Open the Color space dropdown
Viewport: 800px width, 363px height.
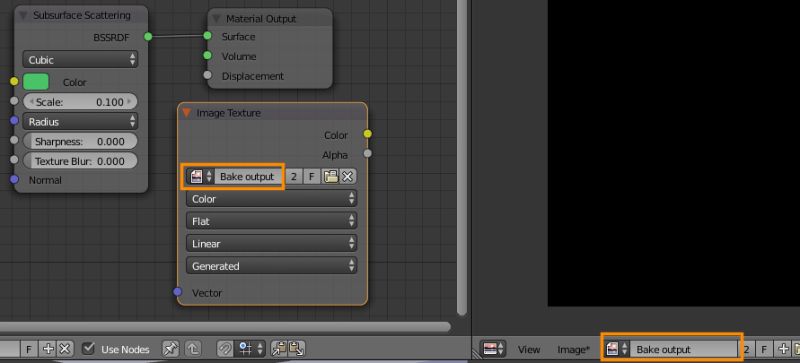271,199
